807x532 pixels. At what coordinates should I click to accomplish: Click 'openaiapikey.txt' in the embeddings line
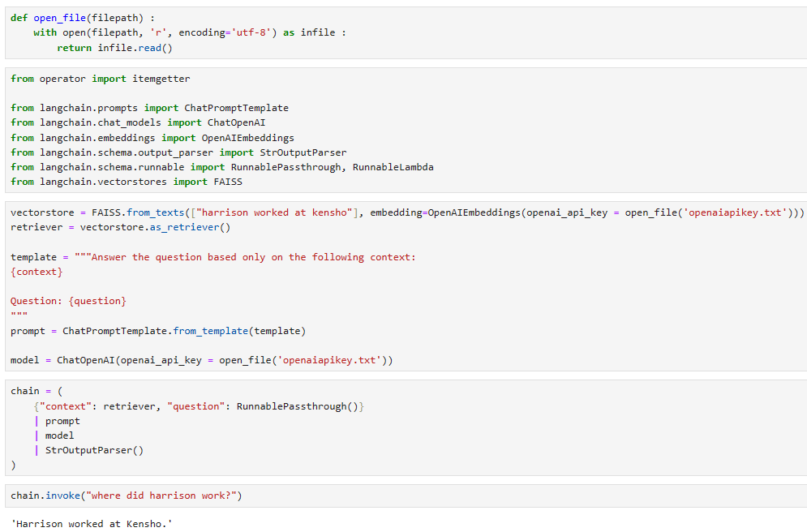tap(735, 212)
